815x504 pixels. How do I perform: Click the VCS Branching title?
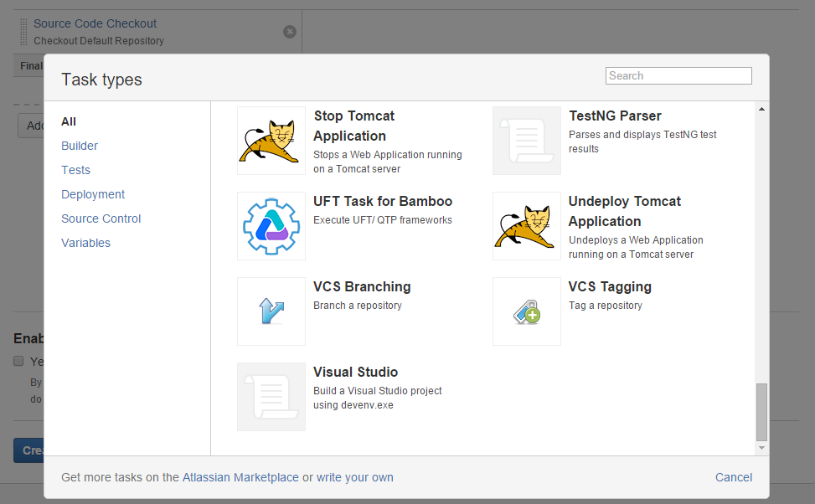click(362, 287)
